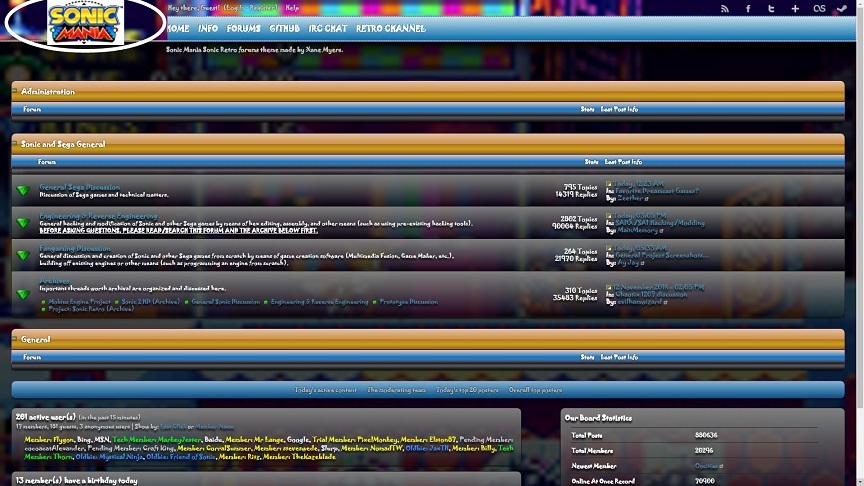The image size is (864, 486).
Task: Open Mobius Engine Project subforum
Action: pos(79,302)
